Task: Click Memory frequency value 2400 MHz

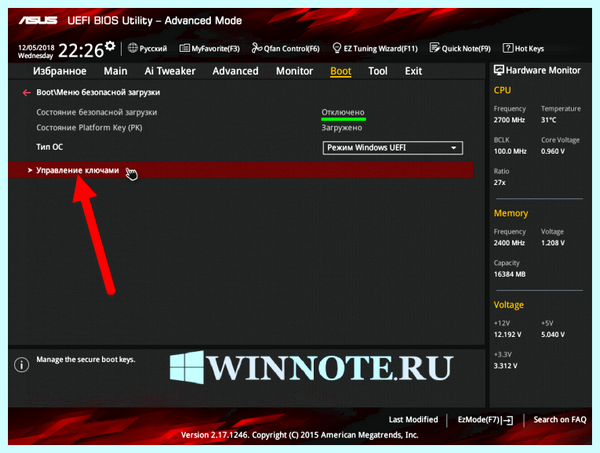Action: 509,243
